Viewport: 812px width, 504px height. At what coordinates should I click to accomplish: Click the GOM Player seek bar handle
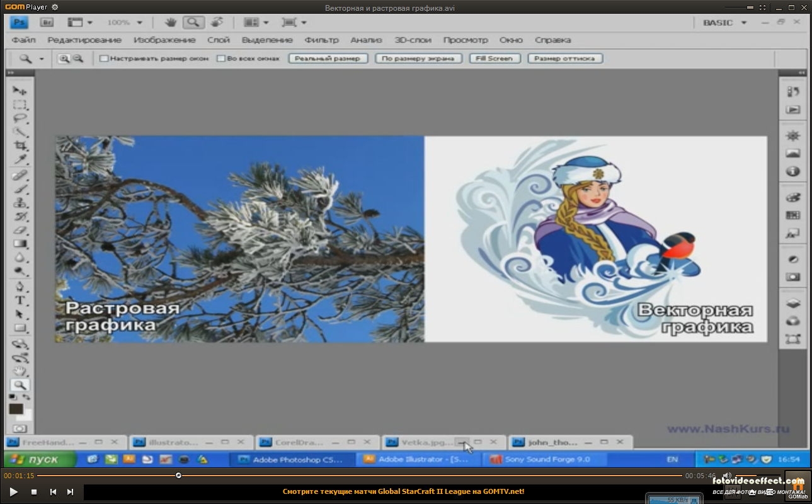(x=178, y=476)
